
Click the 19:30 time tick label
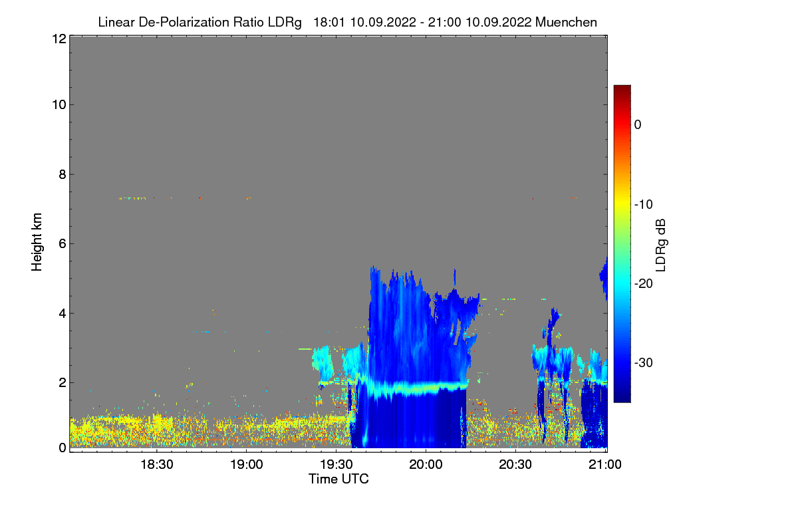(336, 464)
